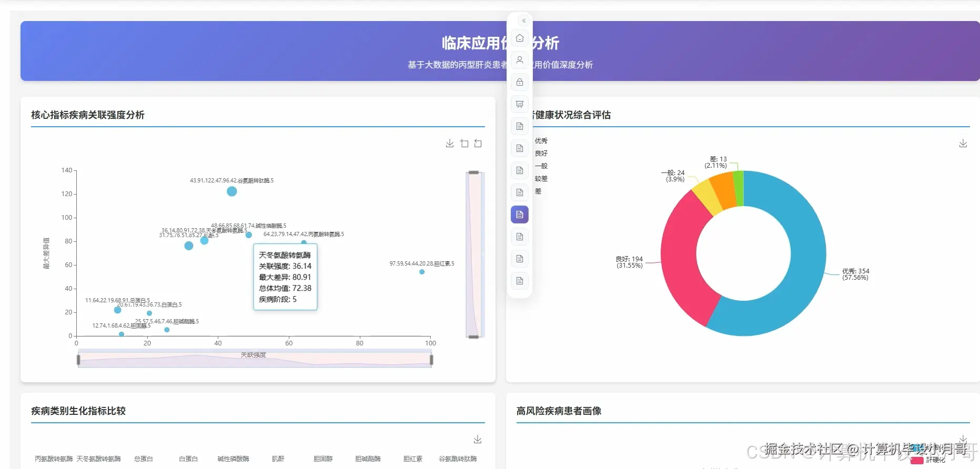980x469 pixels.
Task: Download the health status donut chart image
Action: pyautogui.click(x=963, y=144)
